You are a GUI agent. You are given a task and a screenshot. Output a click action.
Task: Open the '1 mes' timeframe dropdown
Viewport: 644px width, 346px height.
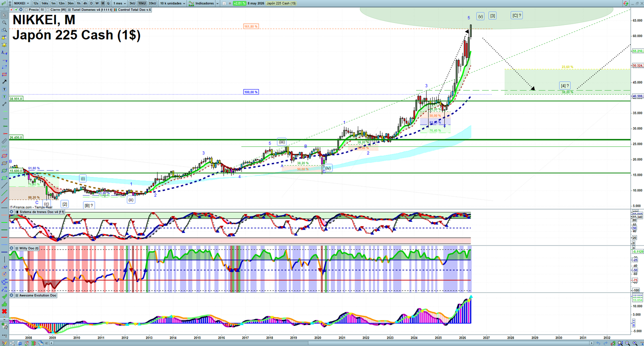click(x=120, y=3)
